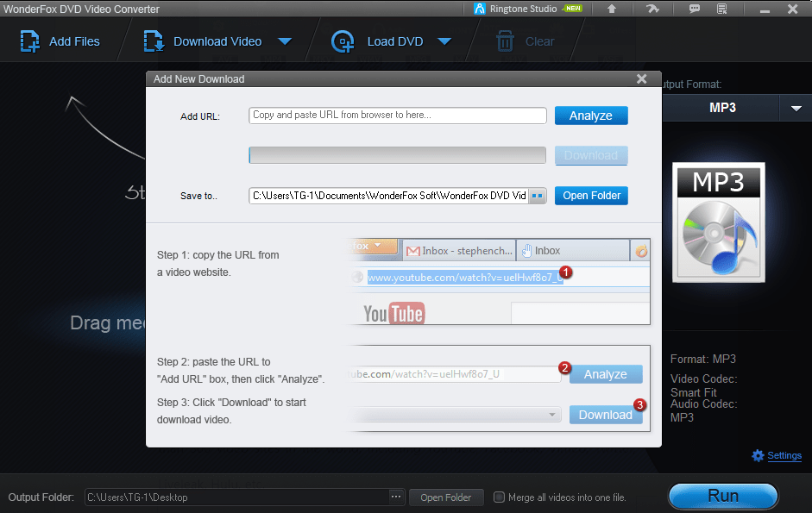Click the share arrow icon in title bar
The image size is (812, 513).
pos(652,9)
